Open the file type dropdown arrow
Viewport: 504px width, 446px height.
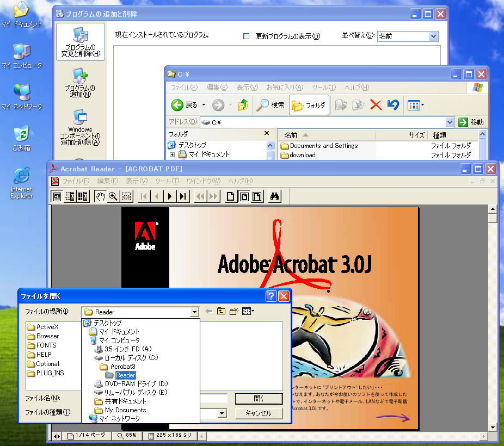point(222,413)
